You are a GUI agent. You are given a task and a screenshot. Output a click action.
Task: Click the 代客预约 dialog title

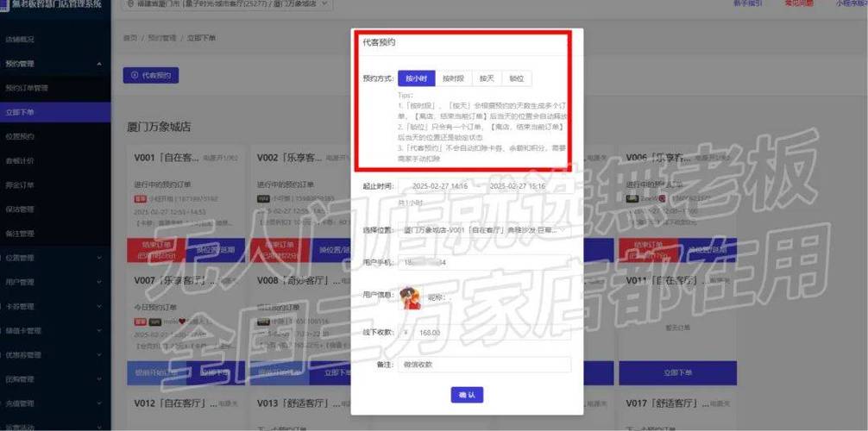click(x=379, y=42)
